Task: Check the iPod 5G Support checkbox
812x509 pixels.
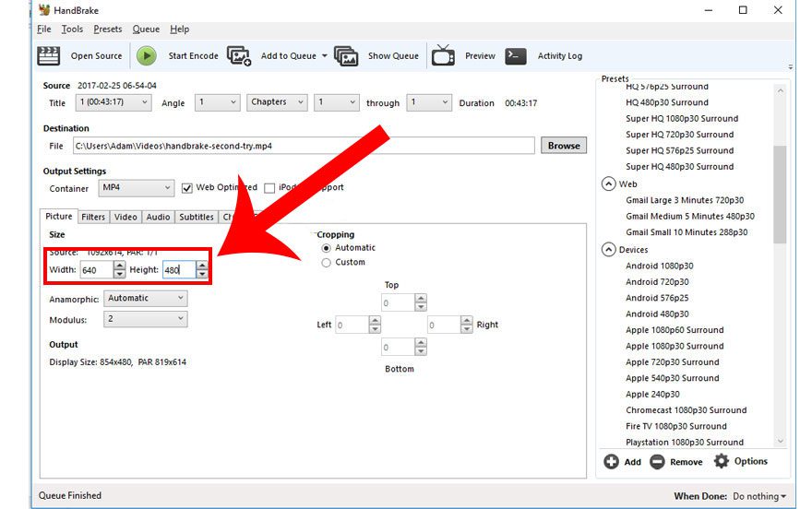Action: pos(269,188)
